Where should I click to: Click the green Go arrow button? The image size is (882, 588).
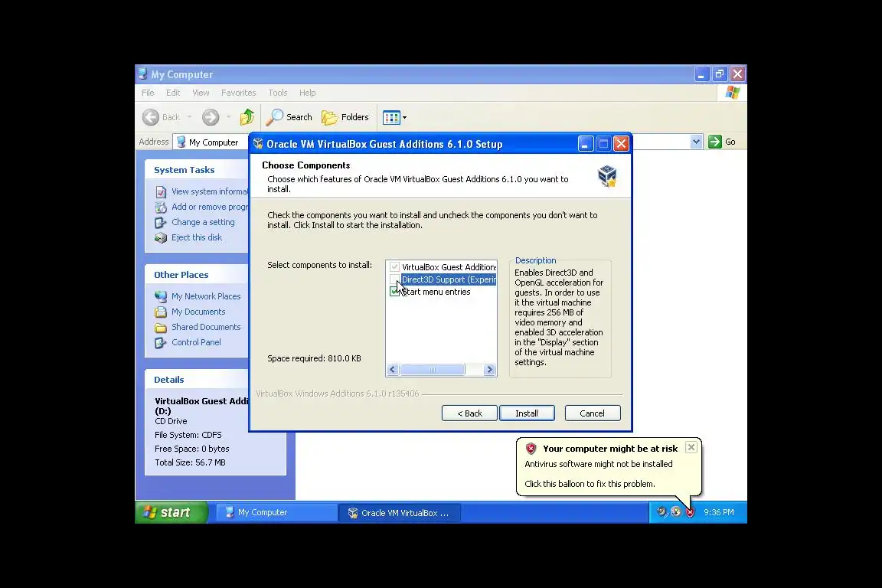715,142
